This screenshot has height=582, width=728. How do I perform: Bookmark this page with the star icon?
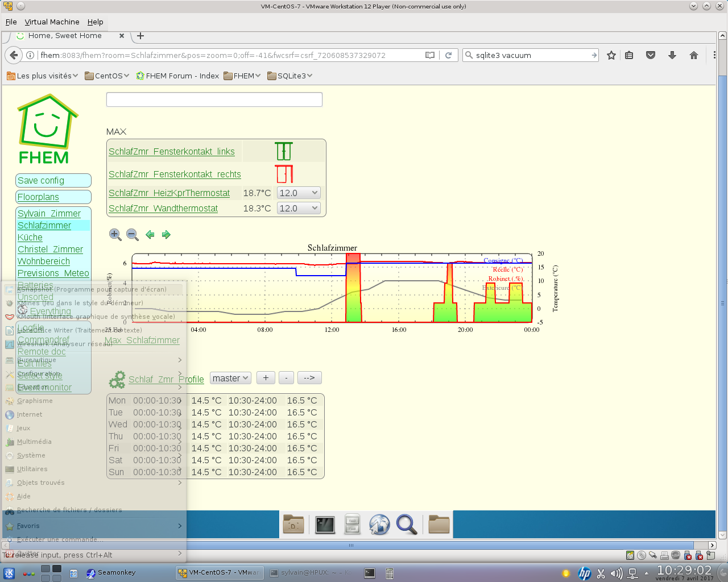tap(611, 55)
